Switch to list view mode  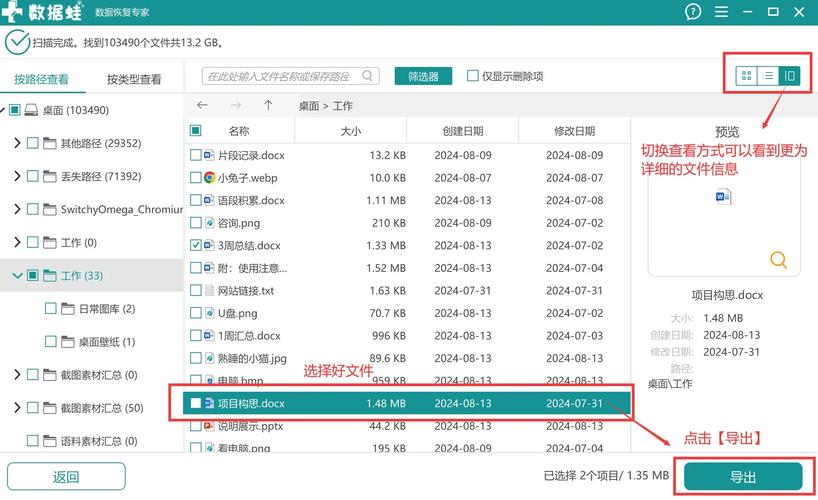pyautogui.click(x=768, y=76)
